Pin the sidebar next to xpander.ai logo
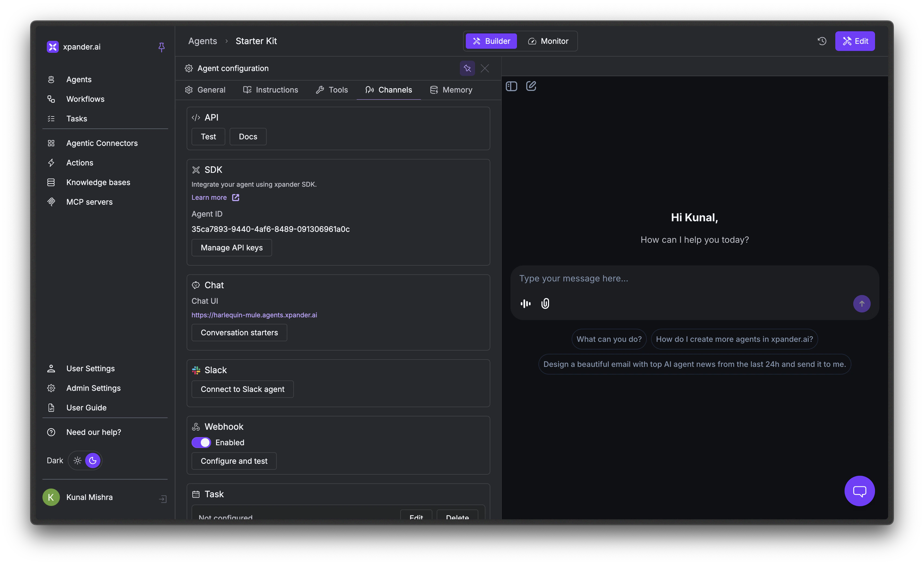Image resolution: width=924 pixels, height=565 pixels. point(161,47)
